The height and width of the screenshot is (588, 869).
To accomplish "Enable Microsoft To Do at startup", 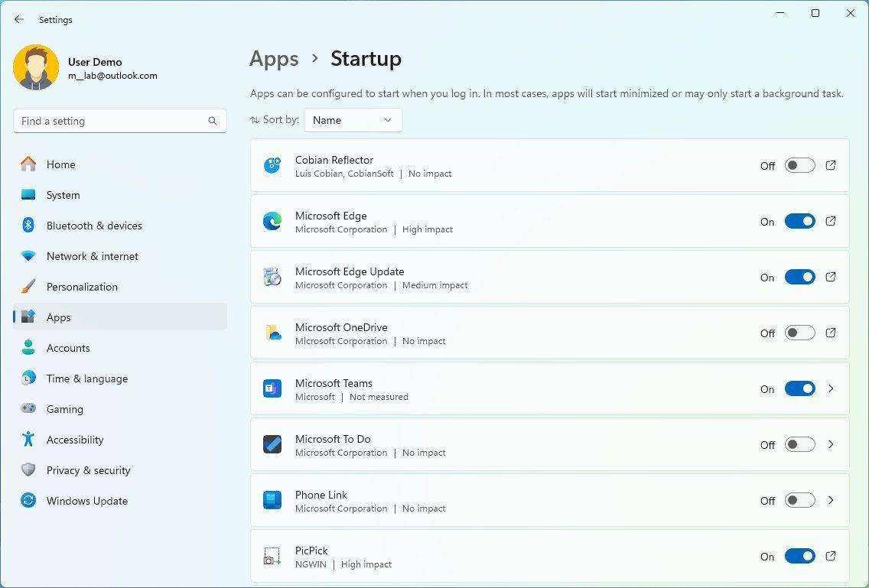I will click(799, 444).
